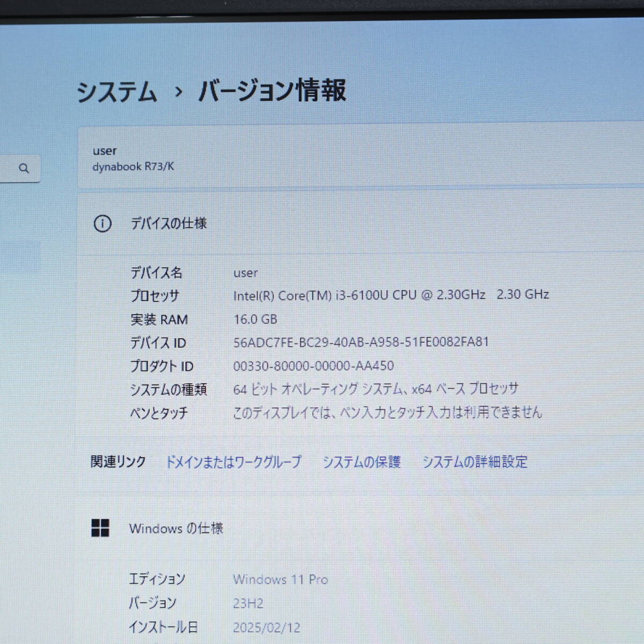
Task: Select the 23H2 version value
Action: pyautogui.click(x=248, y=604)
